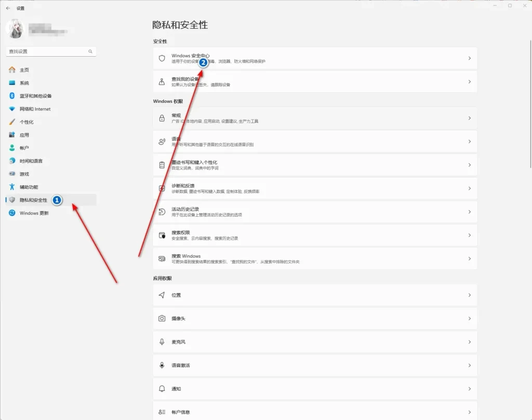532x420 pixels.
Task: Click the location-person icon for 查找我的设备
Action: point(162,82)
